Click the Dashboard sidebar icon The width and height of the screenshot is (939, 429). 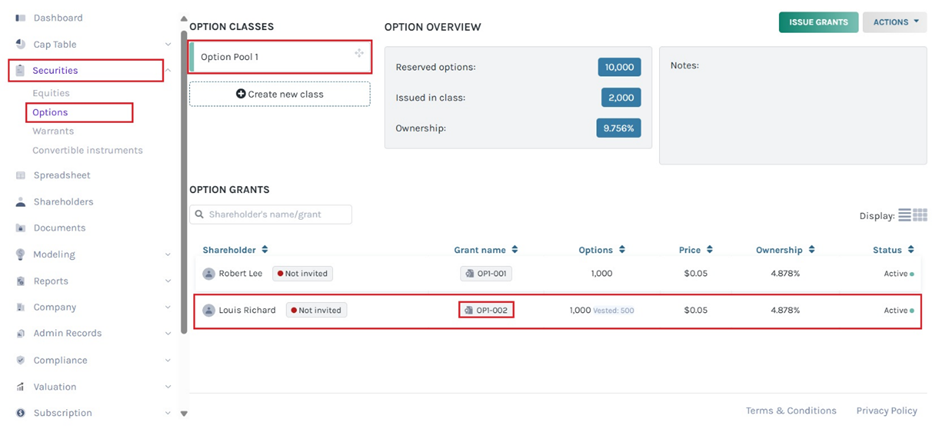[21, 18]
